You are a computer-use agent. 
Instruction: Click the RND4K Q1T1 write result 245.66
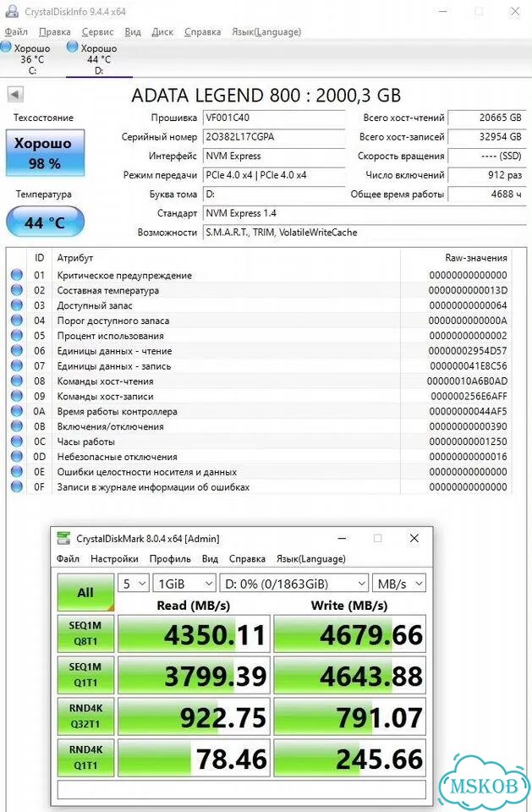(x=349, y=758)
